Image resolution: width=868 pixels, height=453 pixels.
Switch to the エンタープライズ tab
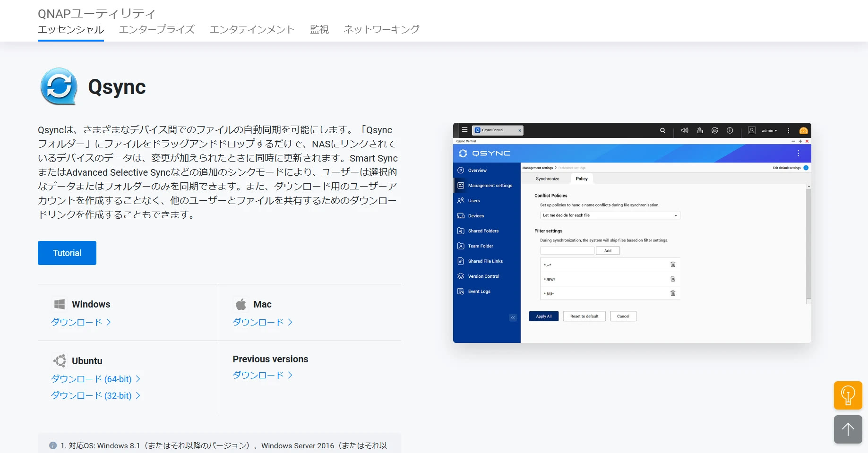pos(157,29)
